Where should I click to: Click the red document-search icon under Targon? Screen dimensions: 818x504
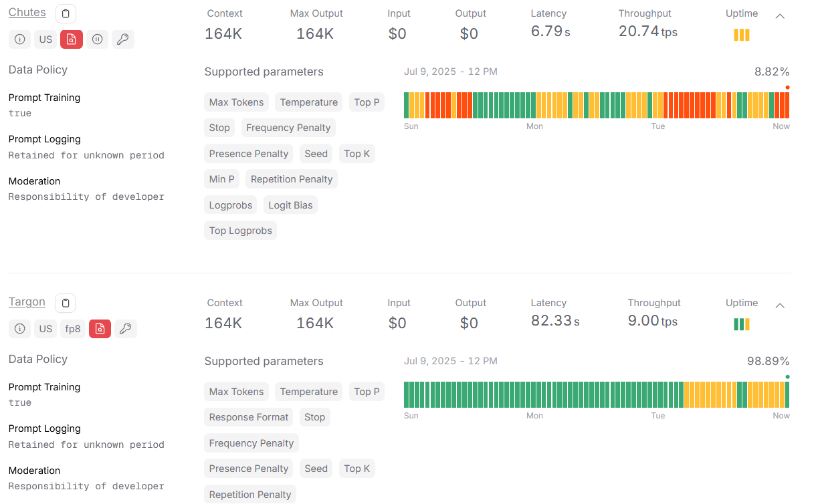(100, 329)
